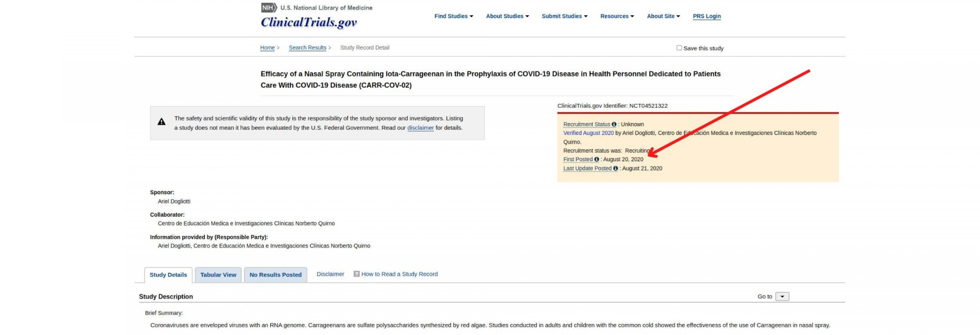Toggle the Save this study checkbox

679,48
